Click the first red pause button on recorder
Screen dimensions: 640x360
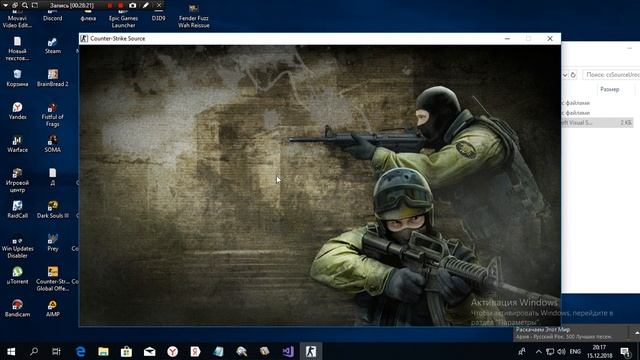[x=110, y=5]
